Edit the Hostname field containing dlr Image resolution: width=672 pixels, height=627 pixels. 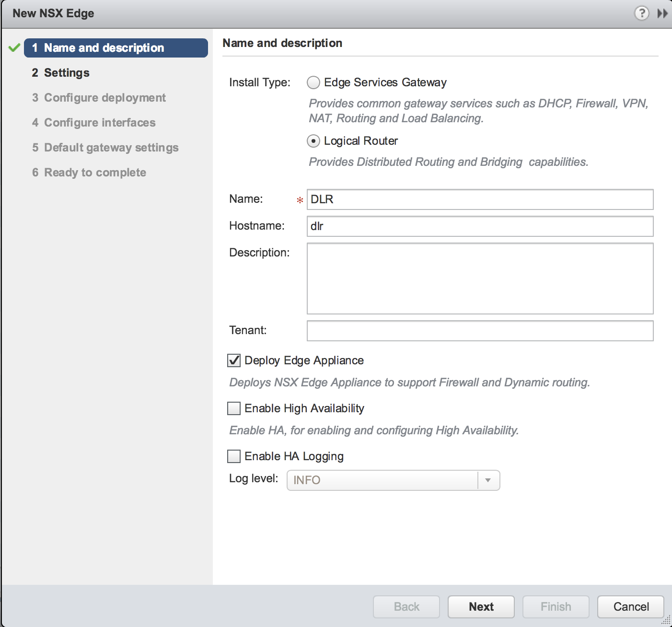coord(480,226)
